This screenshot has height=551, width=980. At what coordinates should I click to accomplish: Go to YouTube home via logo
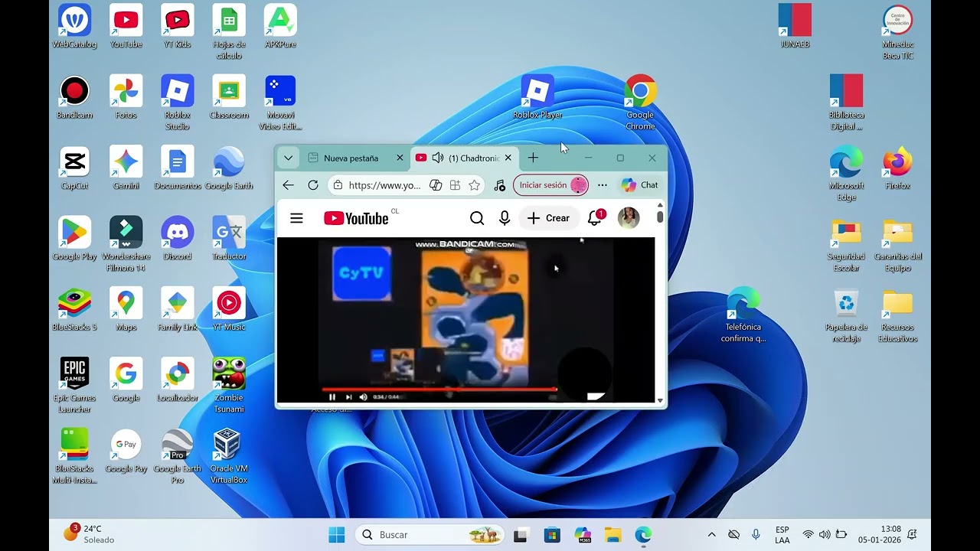356,218
